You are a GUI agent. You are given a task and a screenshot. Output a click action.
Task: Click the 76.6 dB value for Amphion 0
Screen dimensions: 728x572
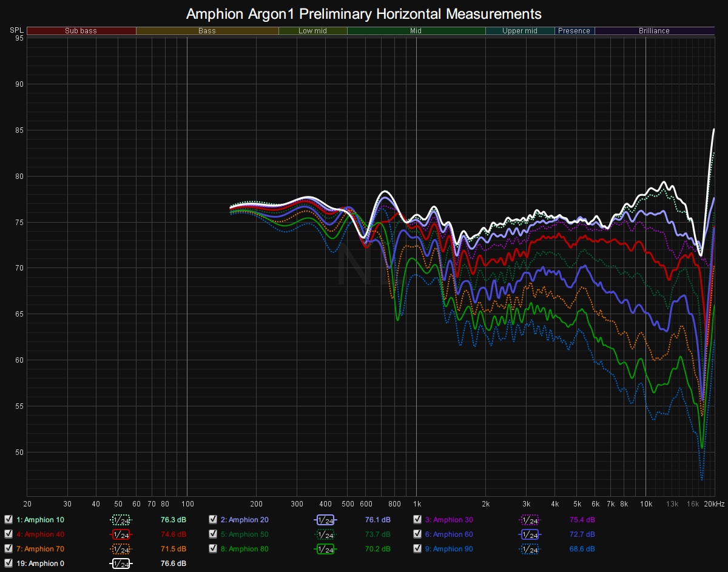(174, 564)
